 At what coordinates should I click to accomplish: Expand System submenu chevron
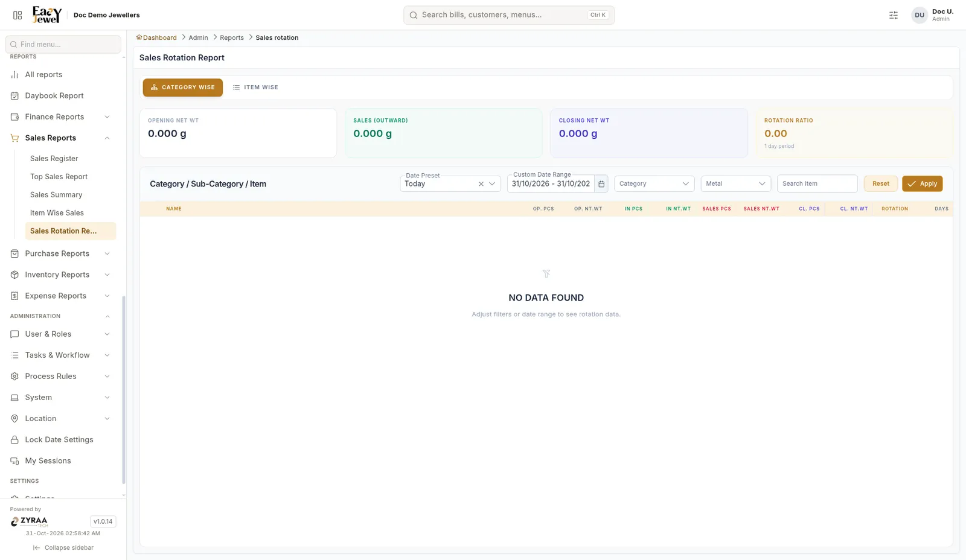coord(107,398)
